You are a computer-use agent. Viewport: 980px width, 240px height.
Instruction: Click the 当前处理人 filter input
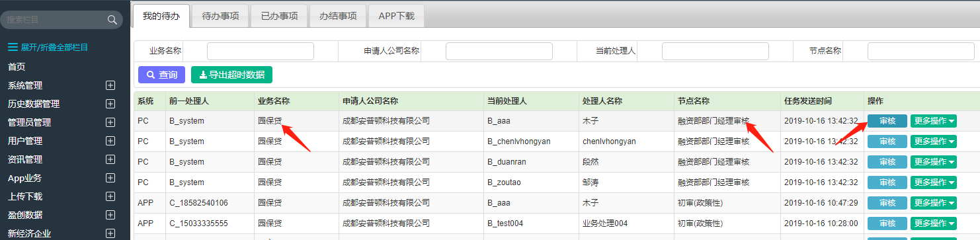[x=715, y=51]
